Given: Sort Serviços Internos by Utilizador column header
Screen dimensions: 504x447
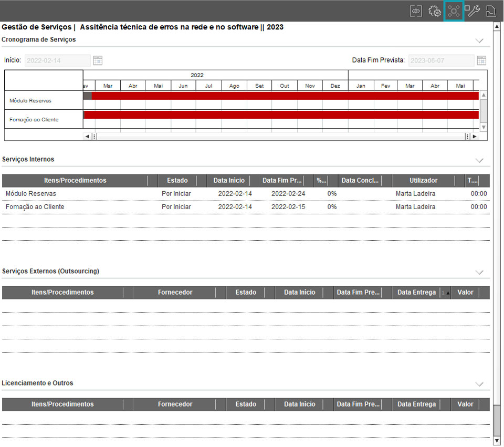Looking at the screenshot, I should tap(423, 181).
